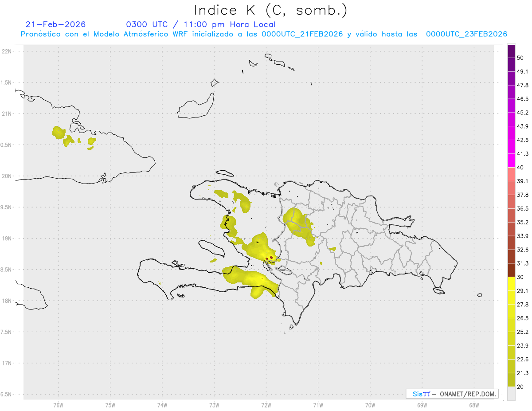Click the '75W' longitude label
532x411 pixels.
click(110, 405)
